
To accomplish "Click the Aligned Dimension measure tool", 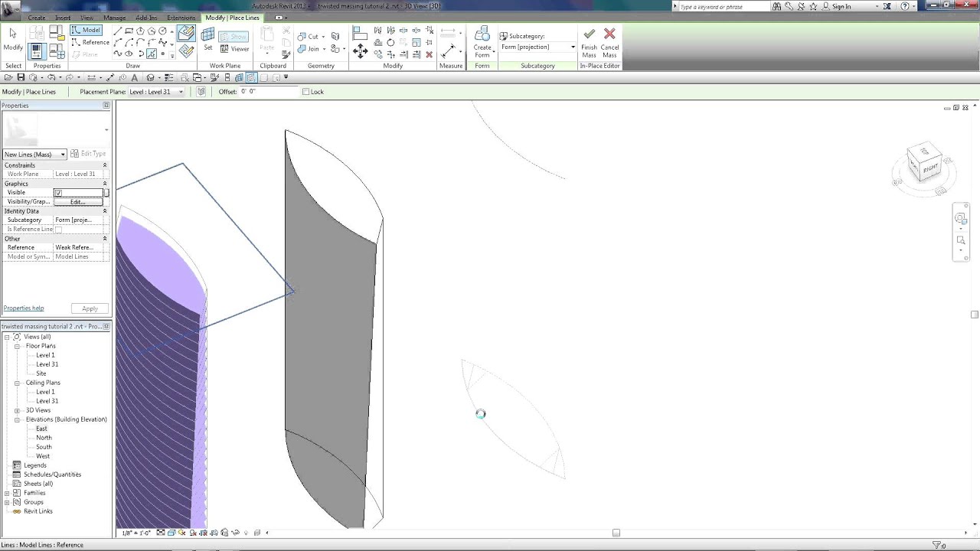I will click(x=449, y=51).
